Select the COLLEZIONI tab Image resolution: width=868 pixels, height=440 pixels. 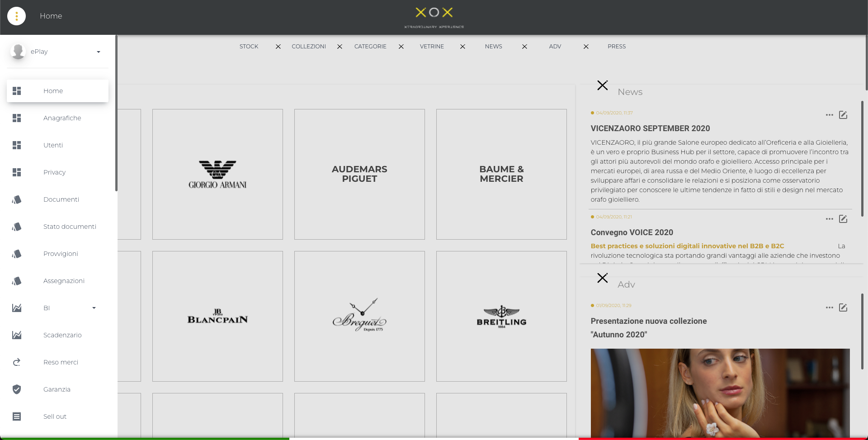click(309, 47)
